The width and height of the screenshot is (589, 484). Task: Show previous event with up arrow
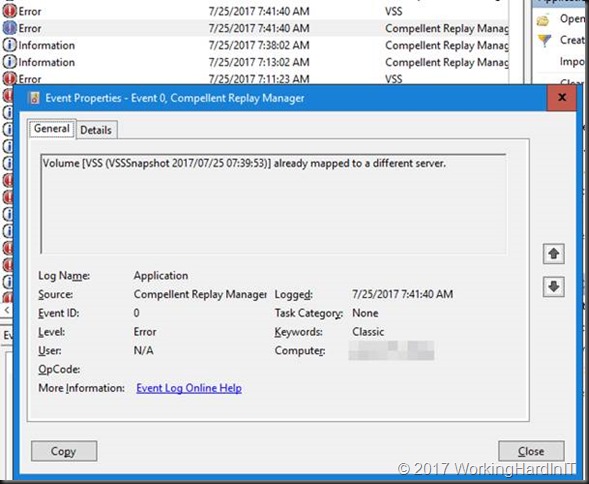click(x=553, y=254)
